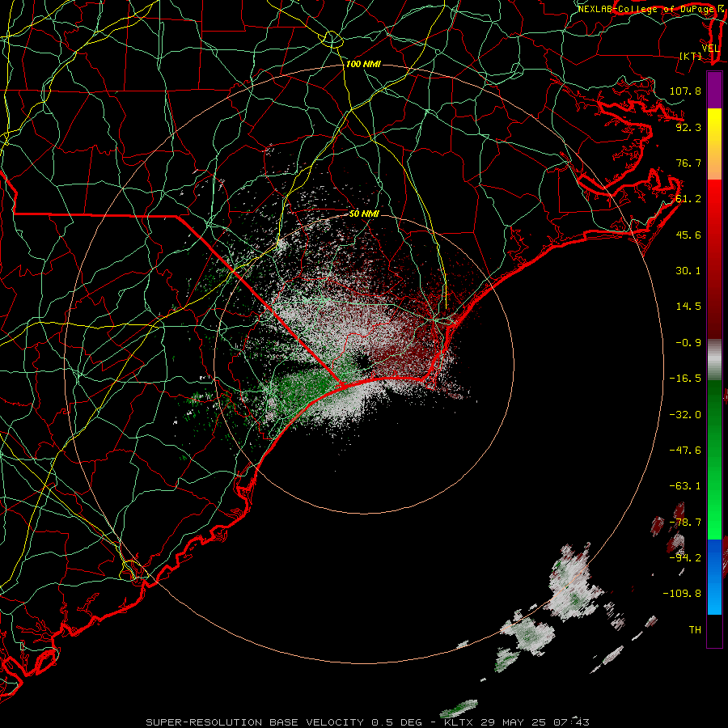
Task: Click the 50 NMI range ring label
Action: click(x=365, y=214)
